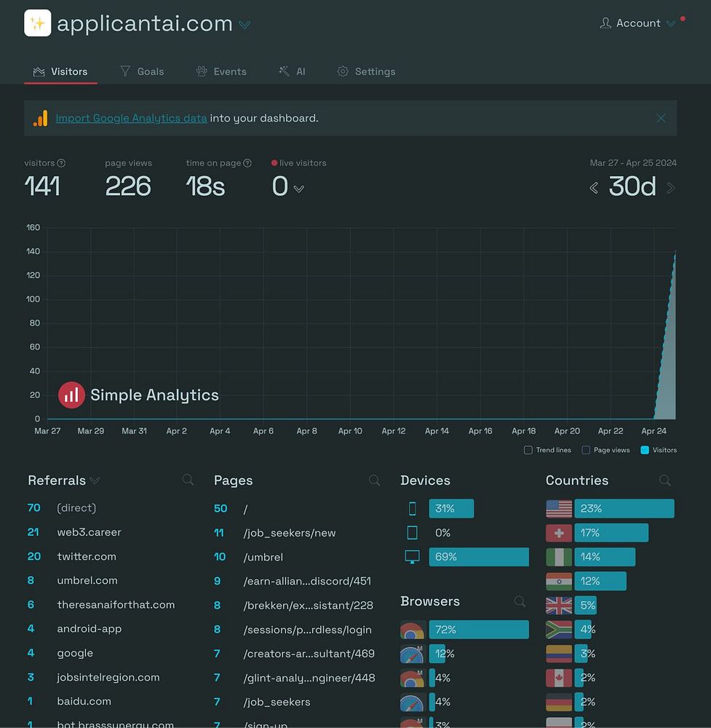Click the Mar 27 - Apr 25 2024 date range
Viewport: 711px width, 728px height.
coord(633,163)
